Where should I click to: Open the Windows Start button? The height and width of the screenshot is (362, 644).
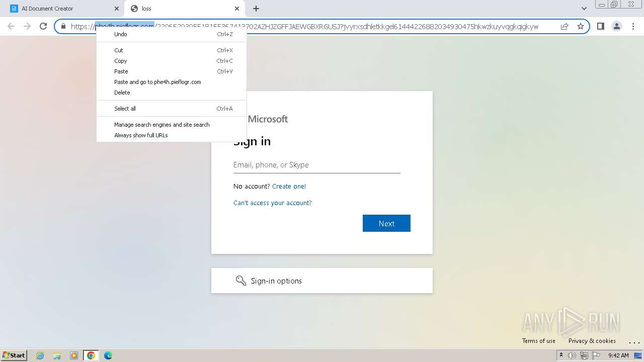[14, 355]
